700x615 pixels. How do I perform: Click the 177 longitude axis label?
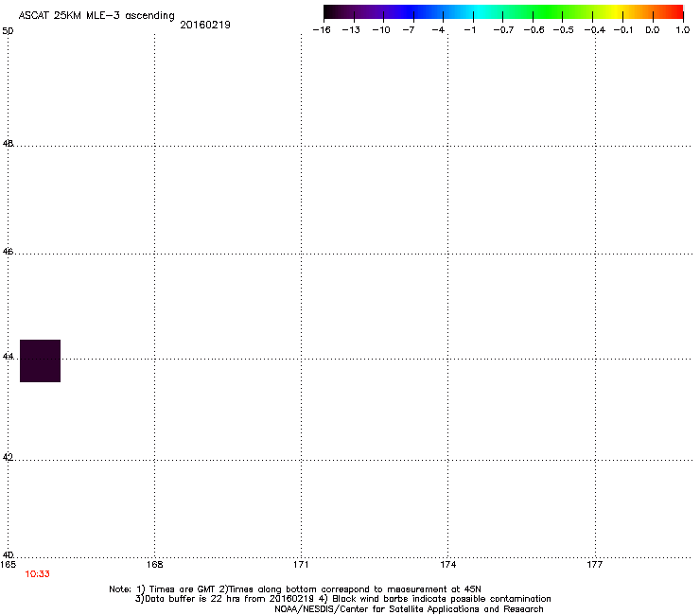pyautogui.click(x=595, y=565)
